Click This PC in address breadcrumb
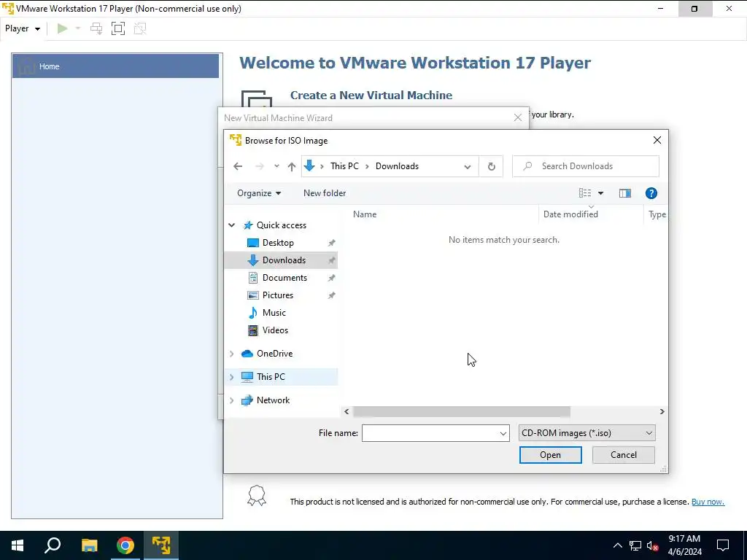The height and width of the screenshot is (560, 747). click(344, 166)
